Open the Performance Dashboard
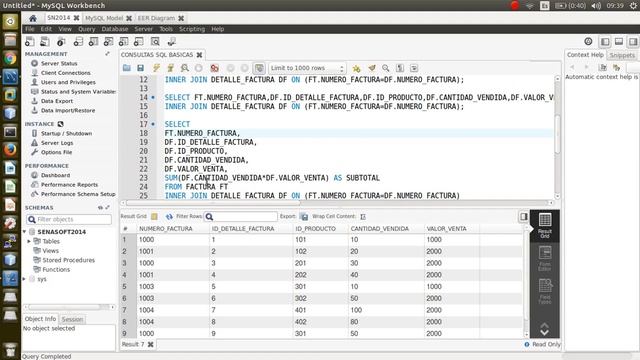640x360 pixels. (x=55, y=176)
